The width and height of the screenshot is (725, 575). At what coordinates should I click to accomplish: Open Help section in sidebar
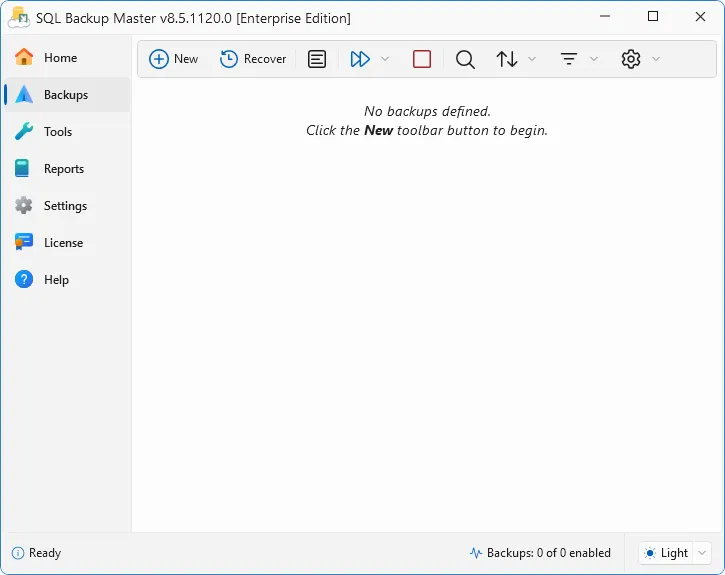tap(67, 280)
